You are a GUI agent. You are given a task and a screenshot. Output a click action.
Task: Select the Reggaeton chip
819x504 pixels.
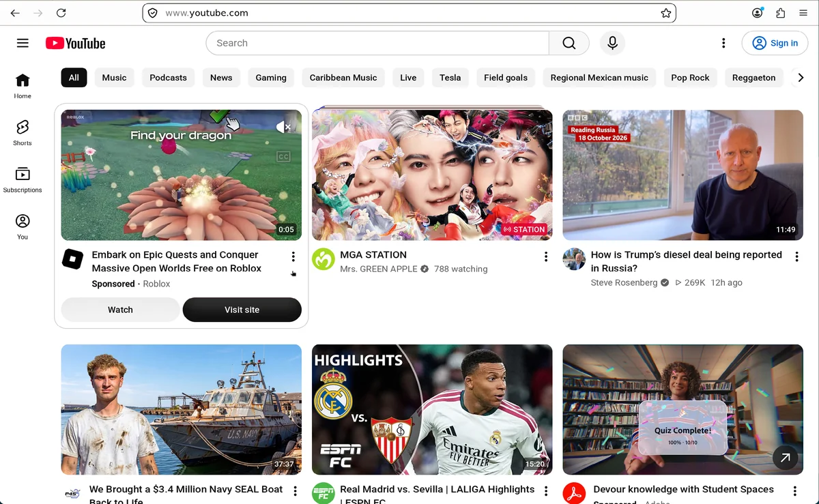pos(753,78)
